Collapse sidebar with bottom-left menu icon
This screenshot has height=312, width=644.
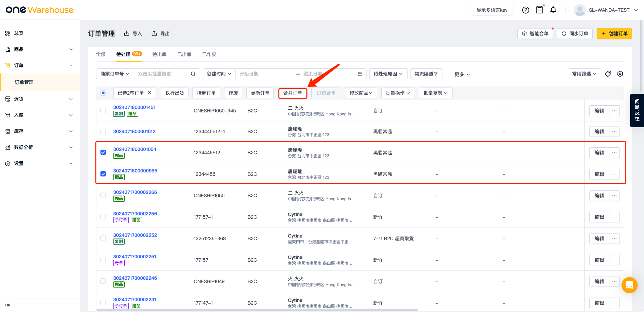[x=7, y=305]
